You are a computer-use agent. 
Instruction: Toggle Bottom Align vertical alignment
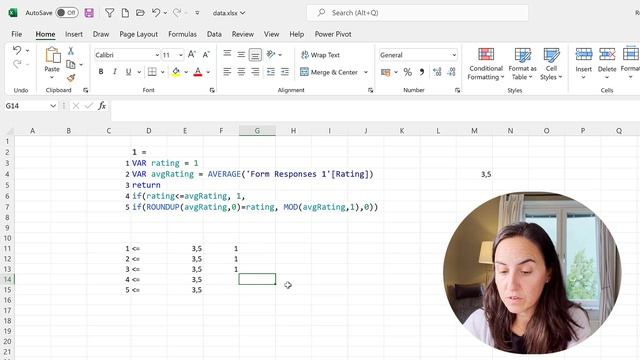(x=255, y=54)
